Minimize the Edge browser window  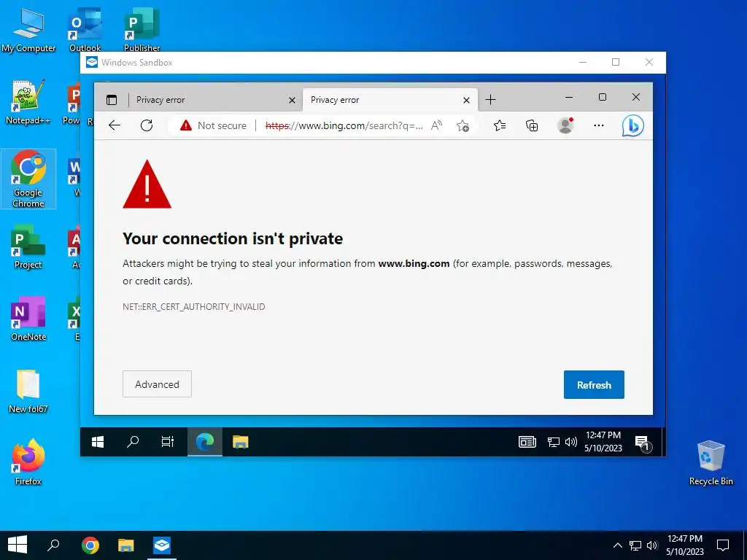[x=569, y=97]
